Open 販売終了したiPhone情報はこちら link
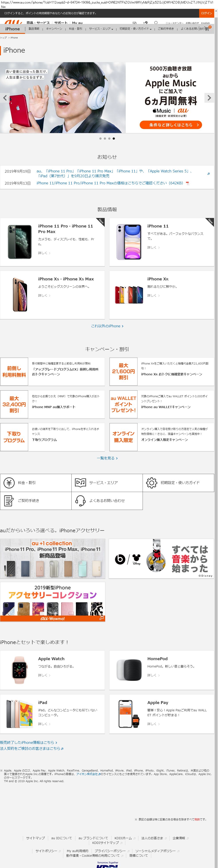The image size is (218, 868). coord(29,742)
